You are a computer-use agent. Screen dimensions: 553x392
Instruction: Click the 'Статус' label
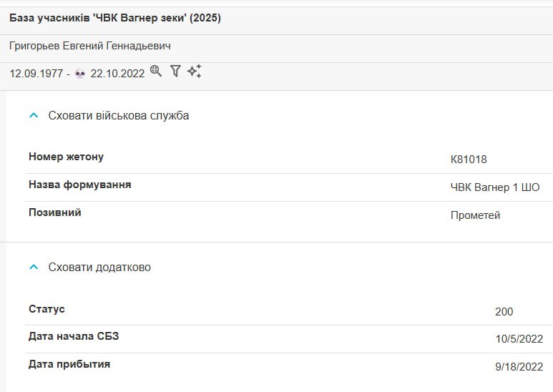(x=47, y=309)
